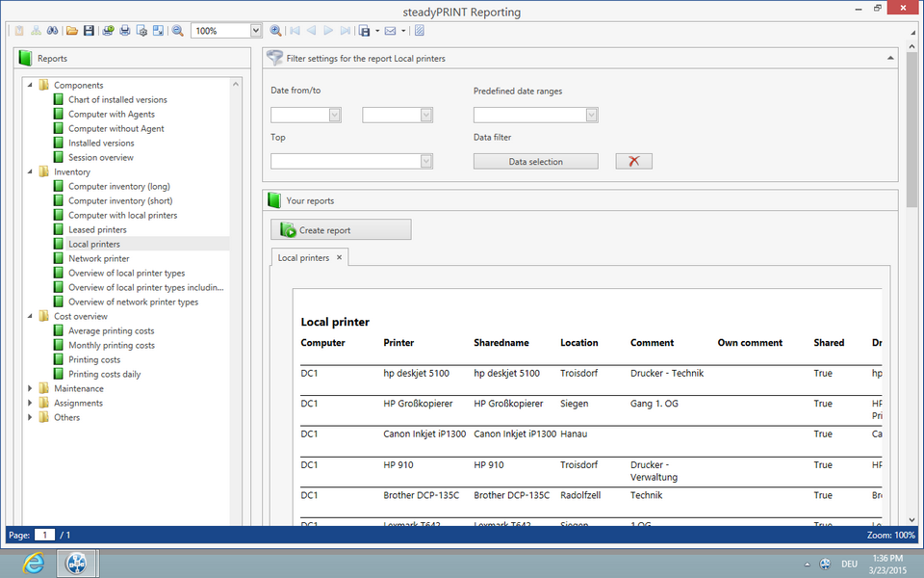Click the floppy disk save icon

(89, 31)
